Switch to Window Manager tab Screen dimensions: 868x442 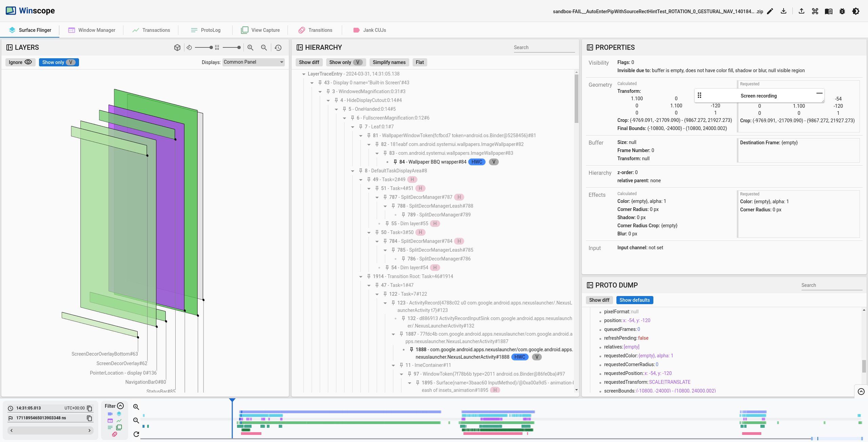97,29
